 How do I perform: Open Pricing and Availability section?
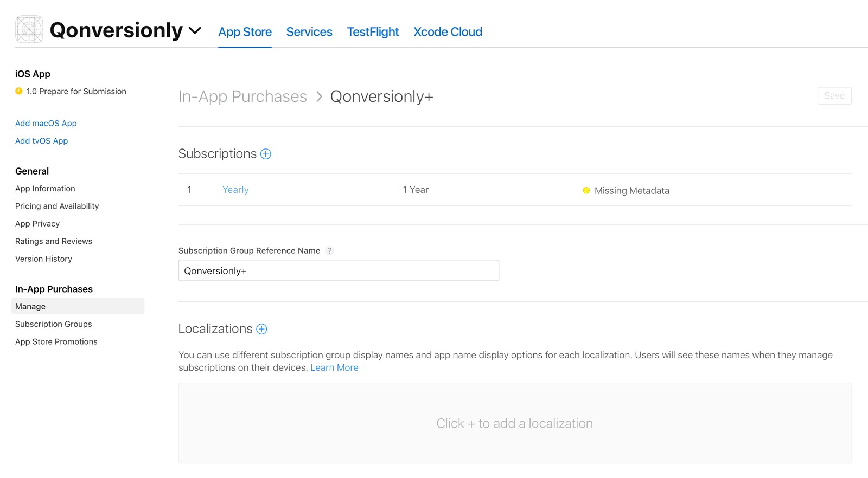coord(57,206)
